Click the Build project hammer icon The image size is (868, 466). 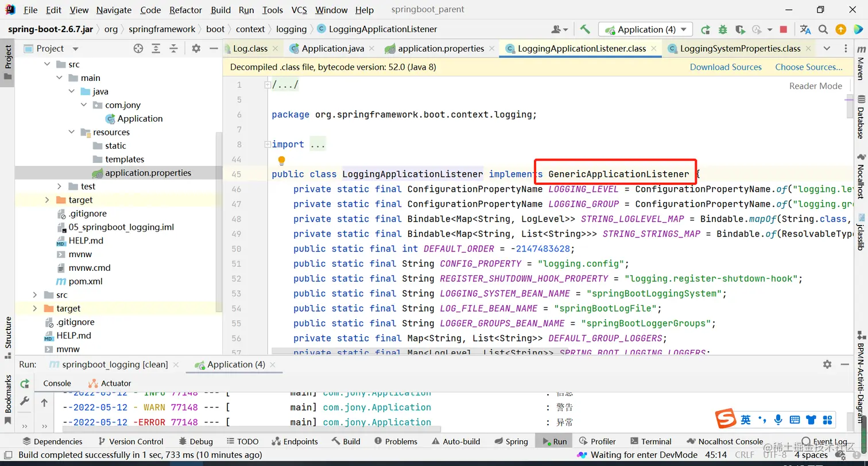(585, 29)
